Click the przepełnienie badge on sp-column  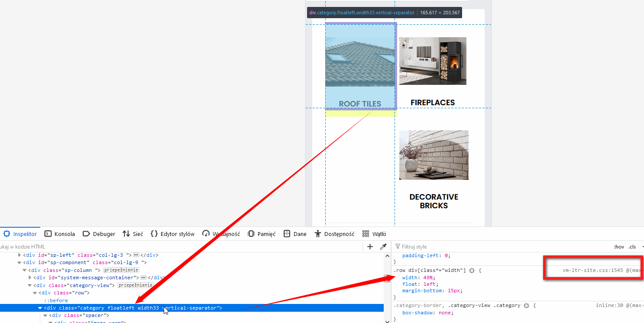(121, 270)
